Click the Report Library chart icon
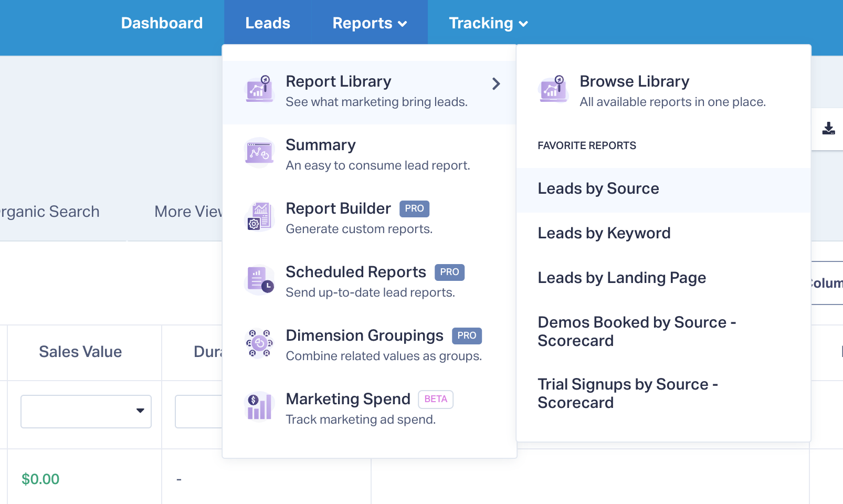Image resolution: width=843 pixels, height=504 pixels. tap(259, 89)
